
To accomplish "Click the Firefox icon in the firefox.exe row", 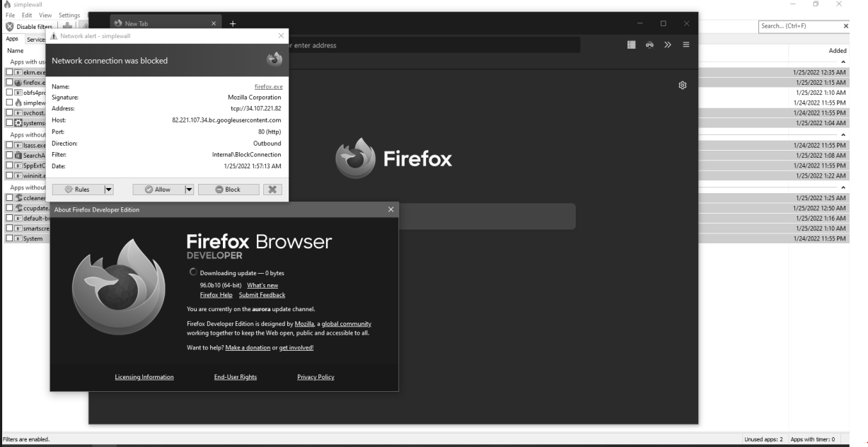I will [18, 82].
